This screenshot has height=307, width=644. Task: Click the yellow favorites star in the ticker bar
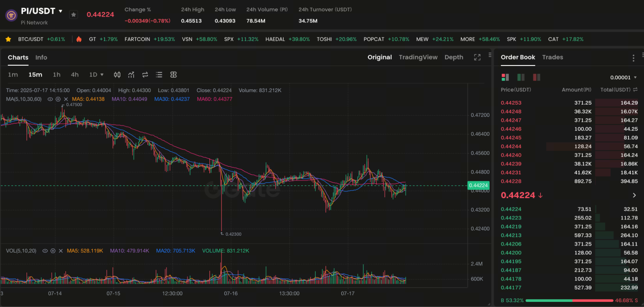click(x=8, y=39)
